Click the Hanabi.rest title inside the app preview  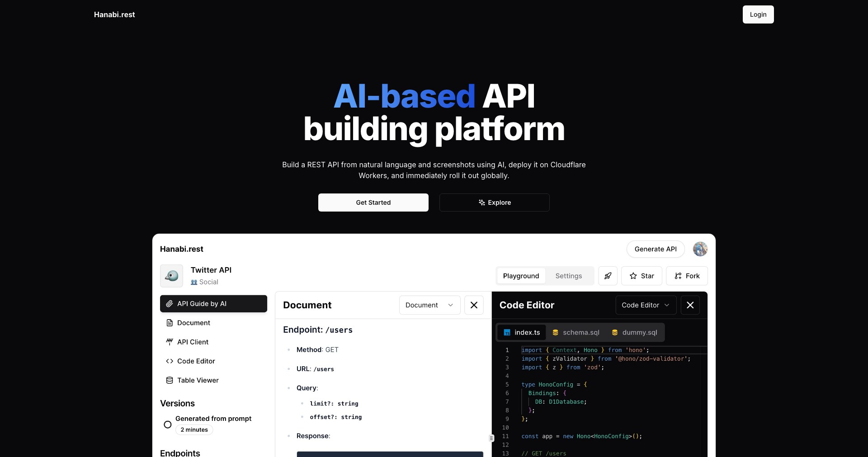182,249
